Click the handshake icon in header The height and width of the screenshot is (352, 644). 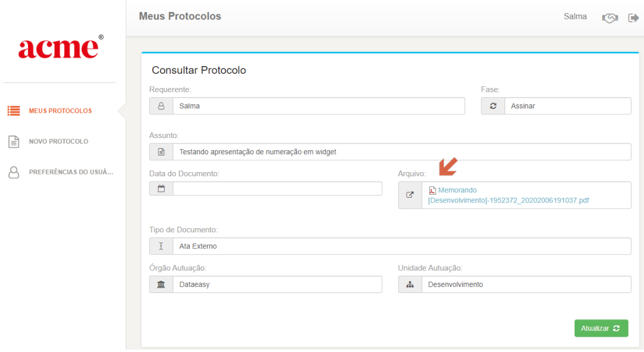tap(610, 18)
